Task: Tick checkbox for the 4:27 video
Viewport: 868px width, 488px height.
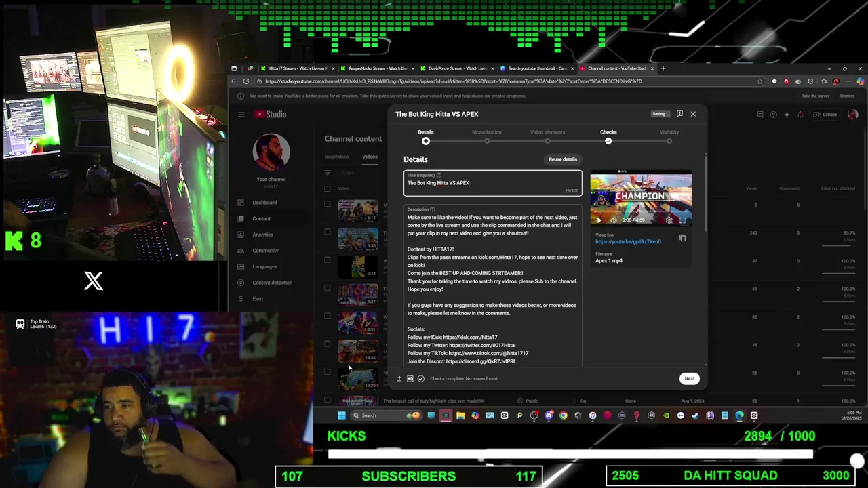Action: (328, 288)
